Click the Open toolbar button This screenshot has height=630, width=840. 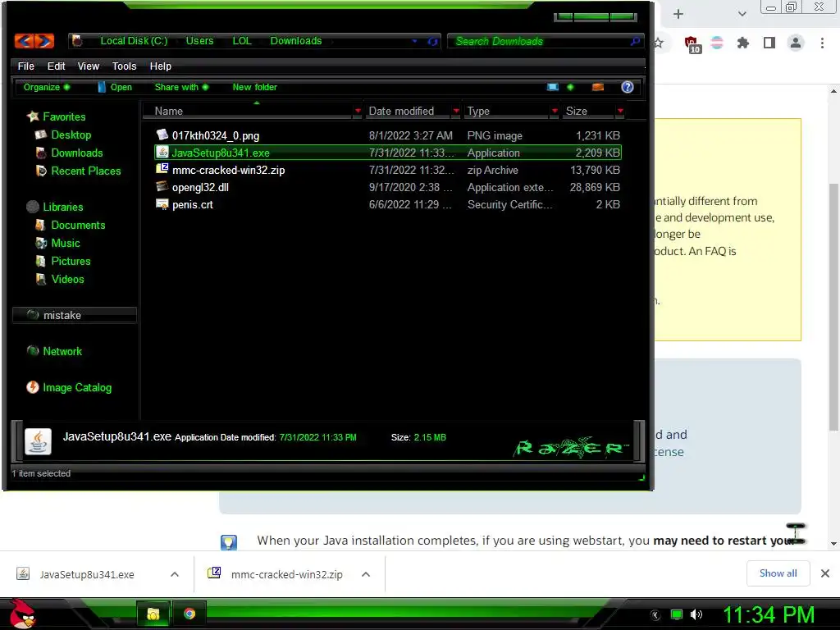tap(115, 87)
